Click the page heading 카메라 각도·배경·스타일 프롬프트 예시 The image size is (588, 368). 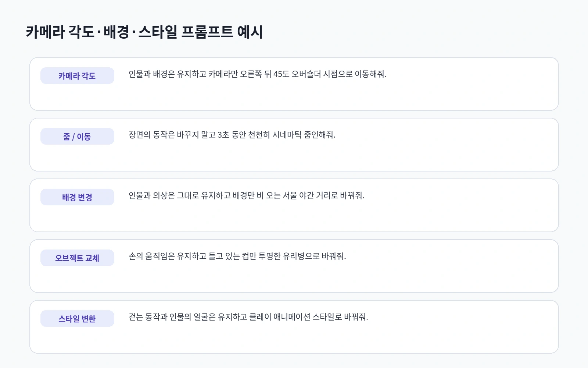pyautogui.click(x=144, y=32)
